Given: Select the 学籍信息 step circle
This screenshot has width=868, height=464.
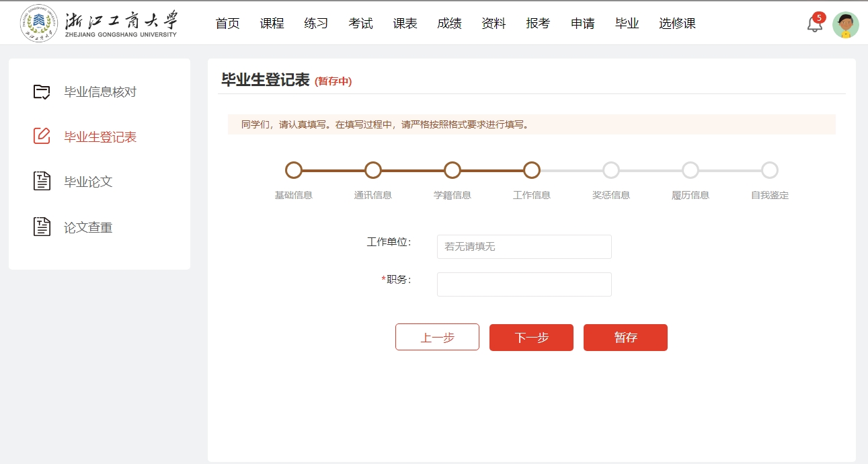Looking at the screenshot, I should click(452, 170).
